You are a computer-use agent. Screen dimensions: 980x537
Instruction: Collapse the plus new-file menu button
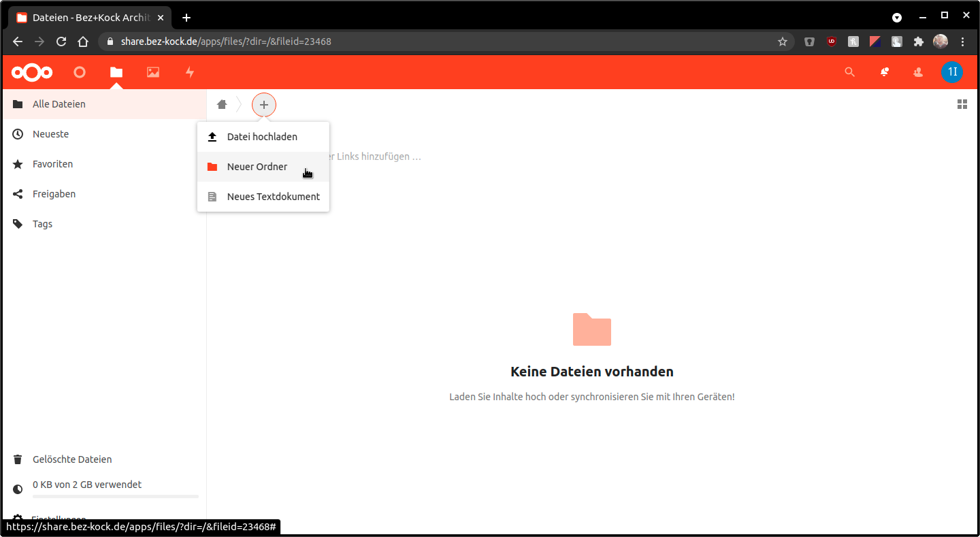(x=264, y=105)
